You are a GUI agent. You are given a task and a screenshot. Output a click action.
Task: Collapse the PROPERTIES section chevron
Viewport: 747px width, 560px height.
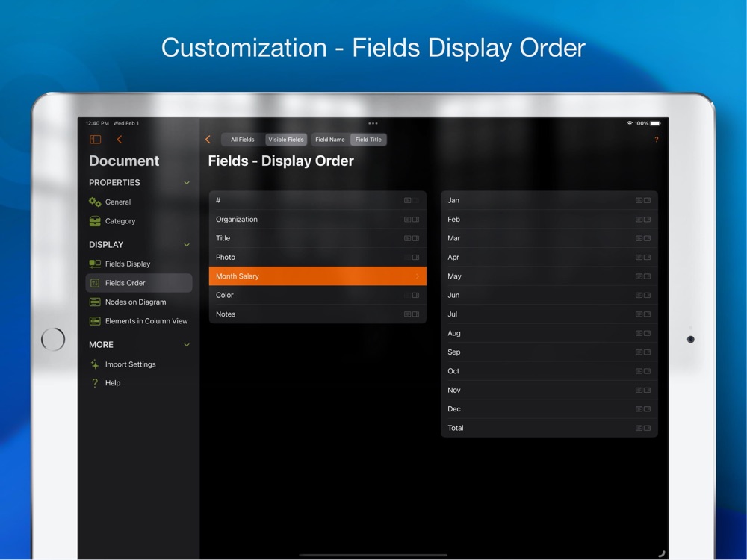(x=187, y=183)
